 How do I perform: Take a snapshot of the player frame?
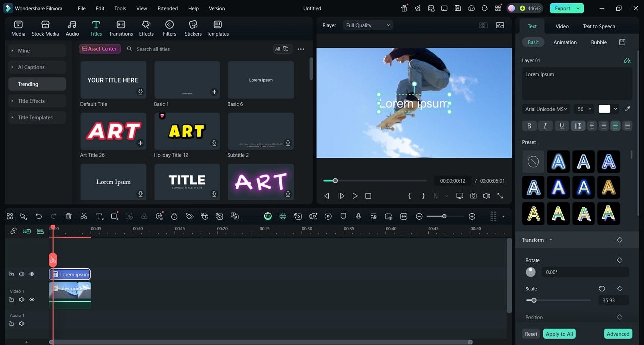(x=473, y=196)
